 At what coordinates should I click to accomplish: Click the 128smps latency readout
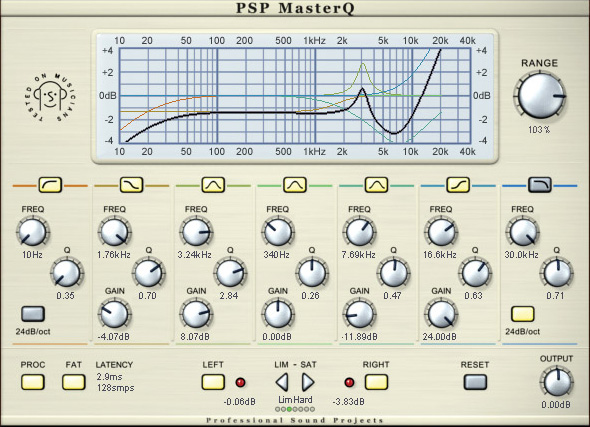(115, 387)
